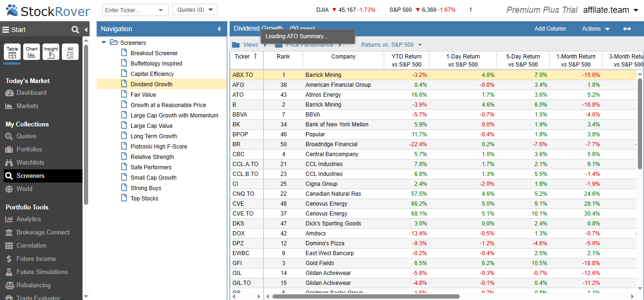Collapse the Screeners folder tree

point(104,42)
